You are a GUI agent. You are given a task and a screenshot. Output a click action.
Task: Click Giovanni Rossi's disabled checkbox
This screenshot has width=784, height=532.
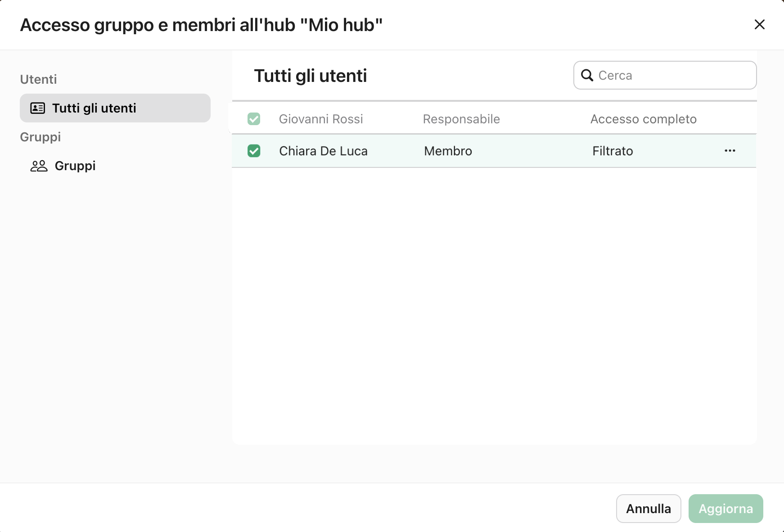(x=254, y=119)
